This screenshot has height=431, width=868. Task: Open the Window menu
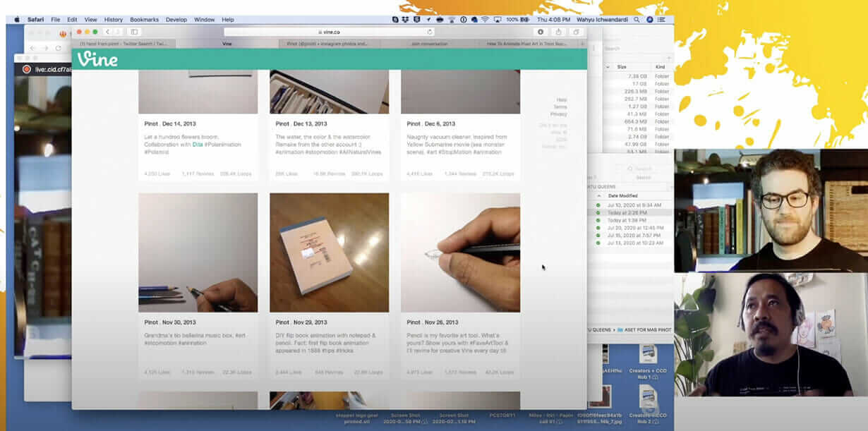[x=205, y=20]
